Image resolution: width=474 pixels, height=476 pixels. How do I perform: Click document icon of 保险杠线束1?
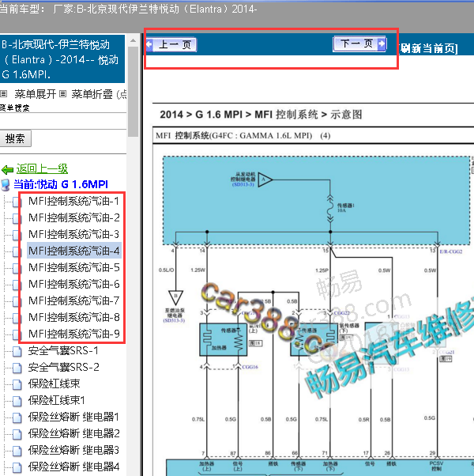[17, 402]
